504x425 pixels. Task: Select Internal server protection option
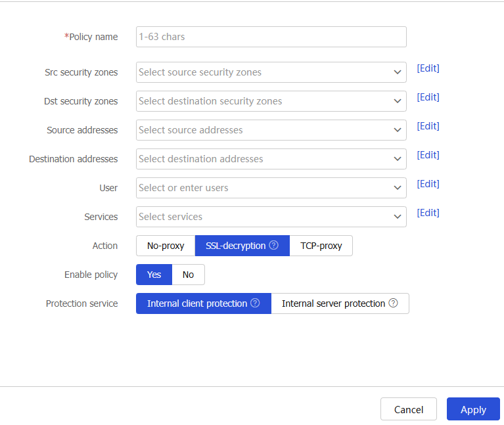(x=333, y=303)
